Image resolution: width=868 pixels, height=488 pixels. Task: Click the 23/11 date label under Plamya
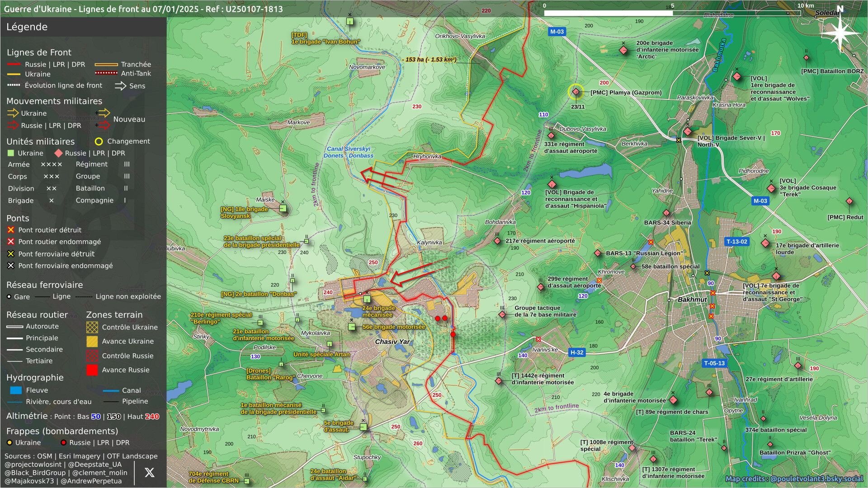coord(578,107)
